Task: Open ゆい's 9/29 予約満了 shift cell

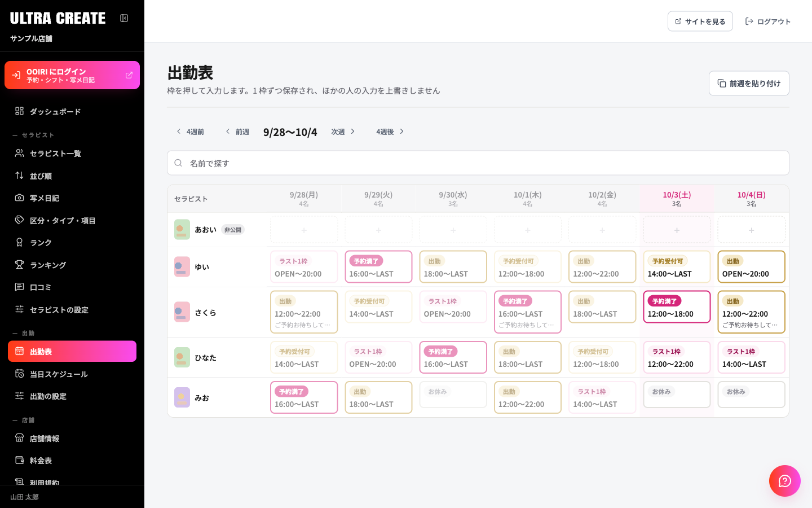Action: (x=378, y=267)
